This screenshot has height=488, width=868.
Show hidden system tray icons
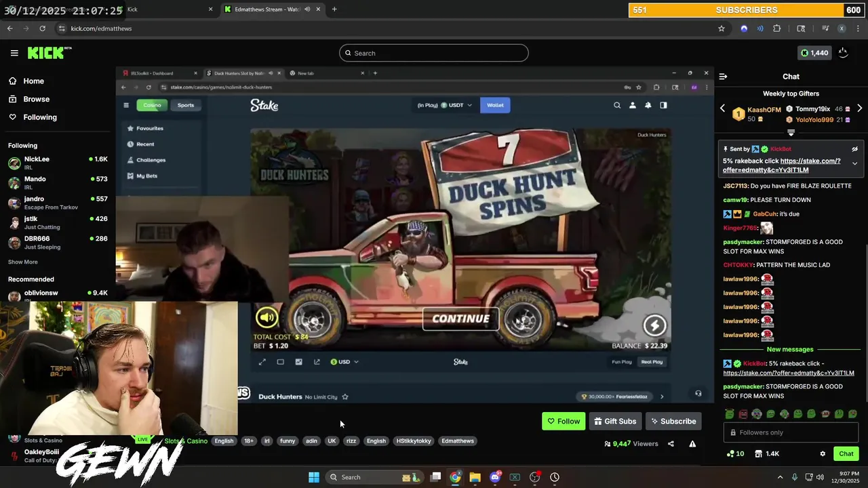click(780, 477)
